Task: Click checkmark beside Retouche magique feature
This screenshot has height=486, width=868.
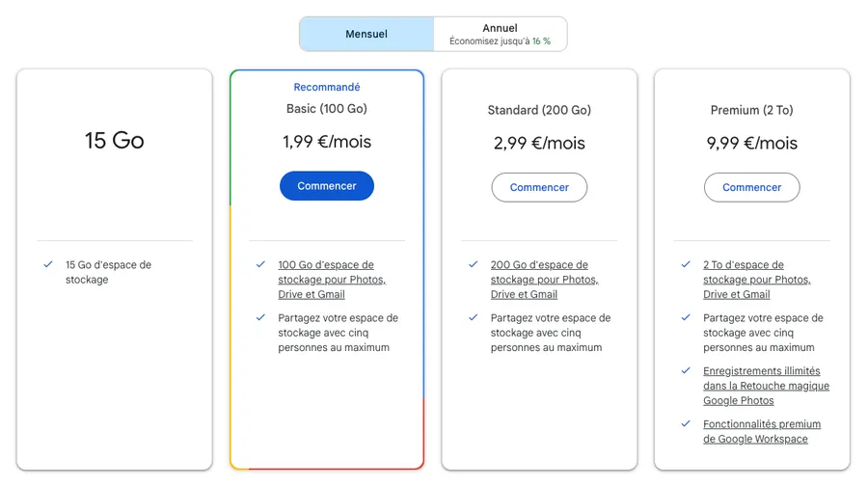Action: [x=686, y=370]
